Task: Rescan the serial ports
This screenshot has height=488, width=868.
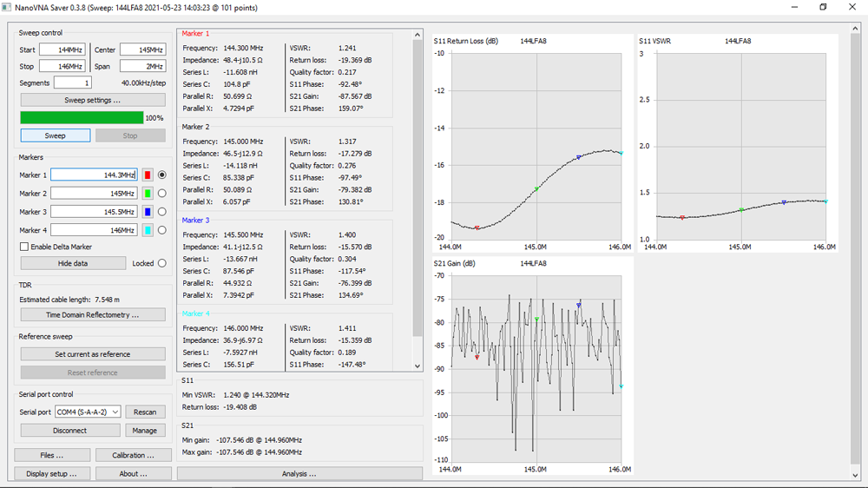Action: click(145, 412)
